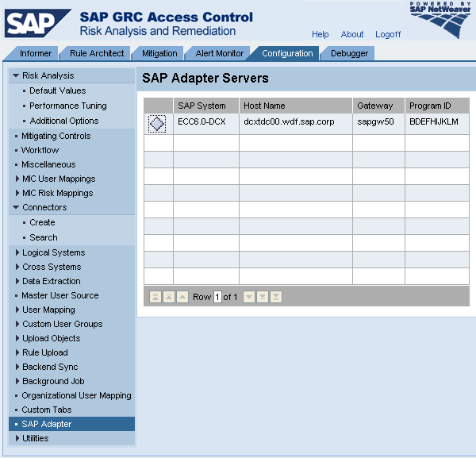Image resolution: width=476 pixels, height=458 pixels.
Task: Click the Logoff link
Action: pos(388,34)
